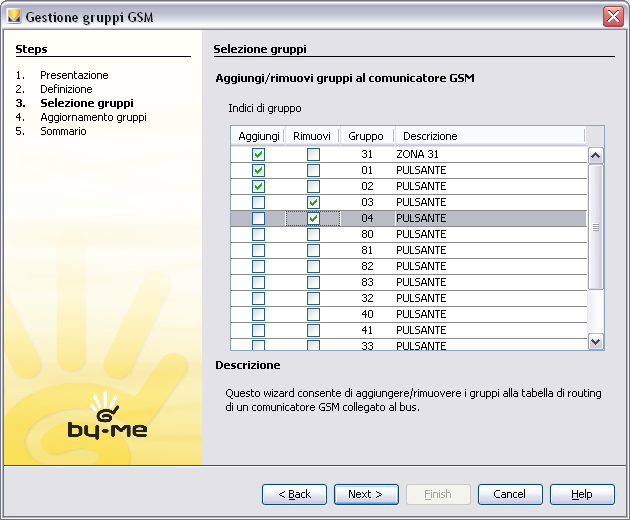Select the group number 40 cell
The image size is (630, 520).
point(367,314)
